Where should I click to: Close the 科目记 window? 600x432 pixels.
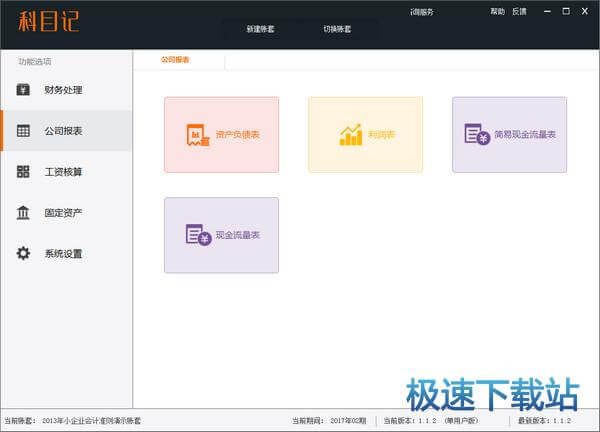tap(585, 11)
